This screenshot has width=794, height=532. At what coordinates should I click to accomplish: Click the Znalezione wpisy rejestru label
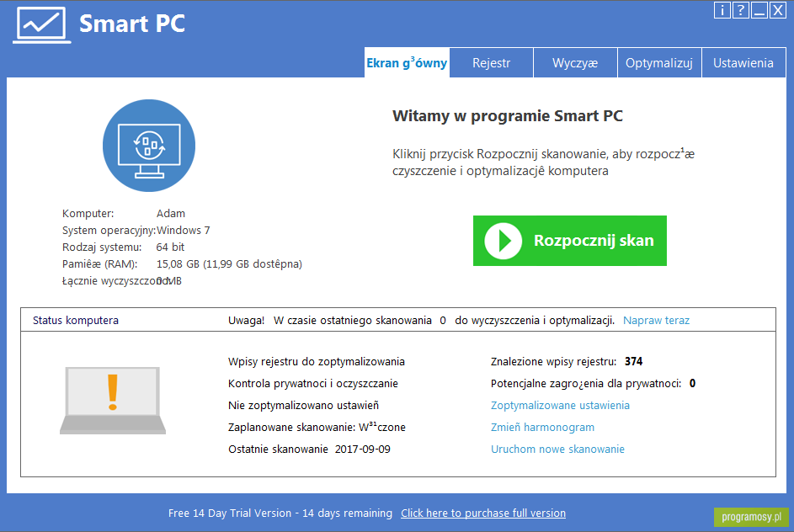[x=553, y=362]
